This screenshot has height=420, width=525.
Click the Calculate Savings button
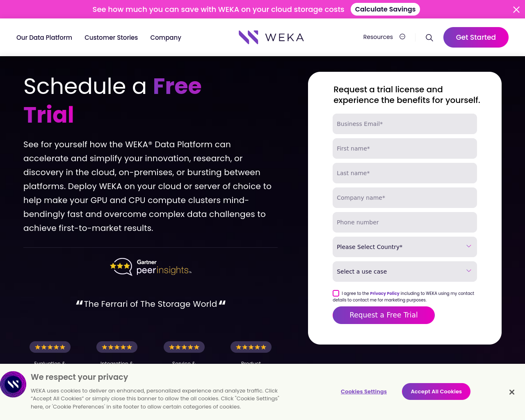[385, 9]
